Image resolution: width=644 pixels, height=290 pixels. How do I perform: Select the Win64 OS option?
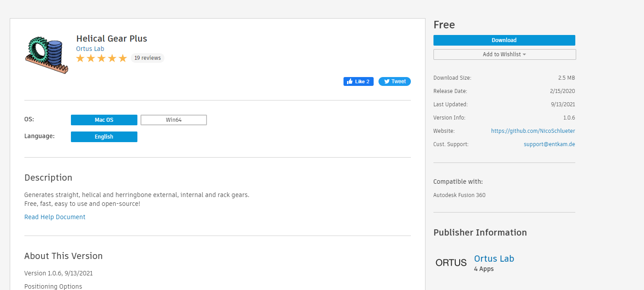coord(174,120)
